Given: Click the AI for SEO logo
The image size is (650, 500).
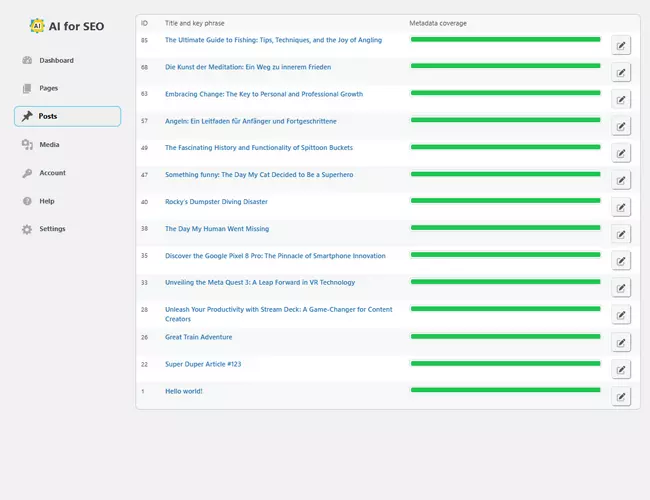Looking at the screenshot, I should 67,26.
